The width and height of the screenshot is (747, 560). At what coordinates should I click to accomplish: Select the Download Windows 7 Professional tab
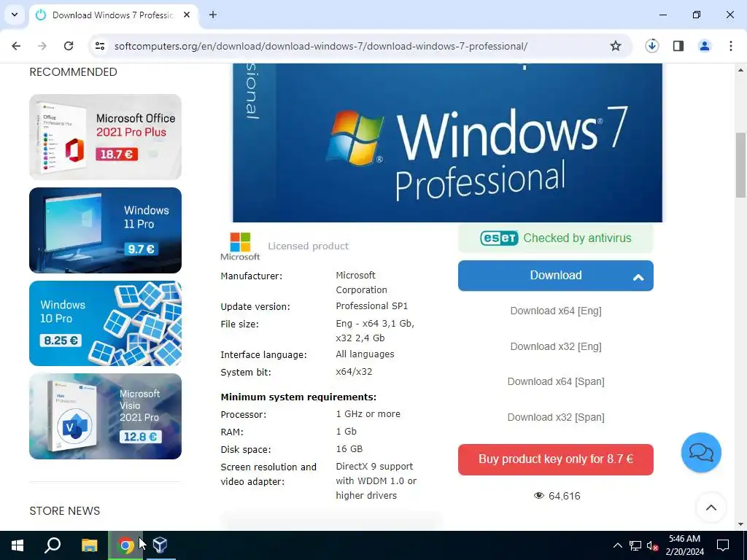(x=112, y=15)
